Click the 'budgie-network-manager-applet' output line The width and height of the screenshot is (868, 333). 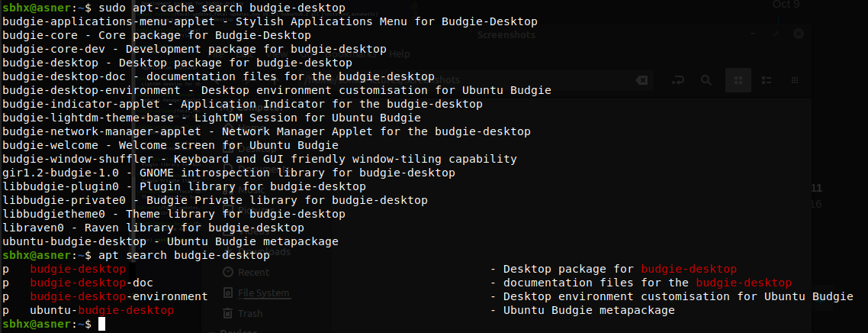(x=267, y=132)
